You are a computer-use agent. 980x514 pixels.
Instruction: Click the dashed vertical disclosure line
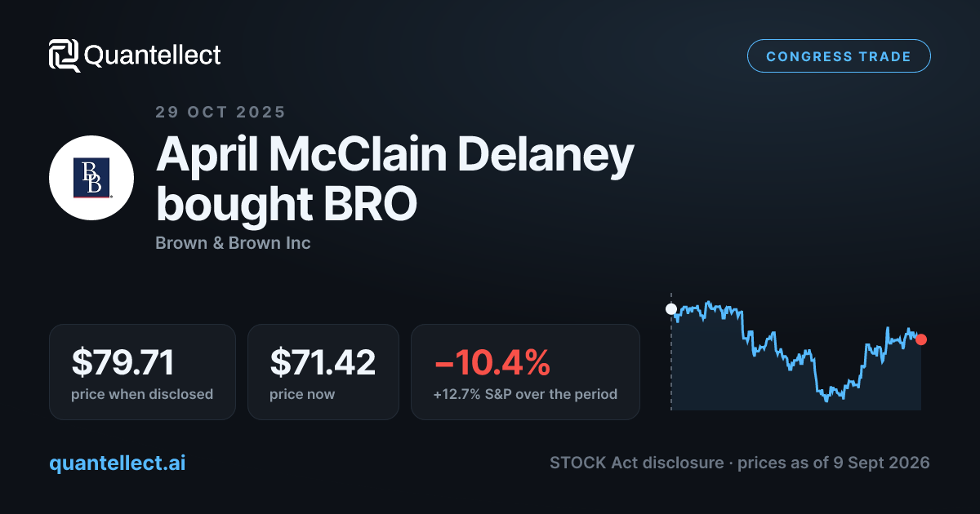pyautogui.click(x=671, y=351)
